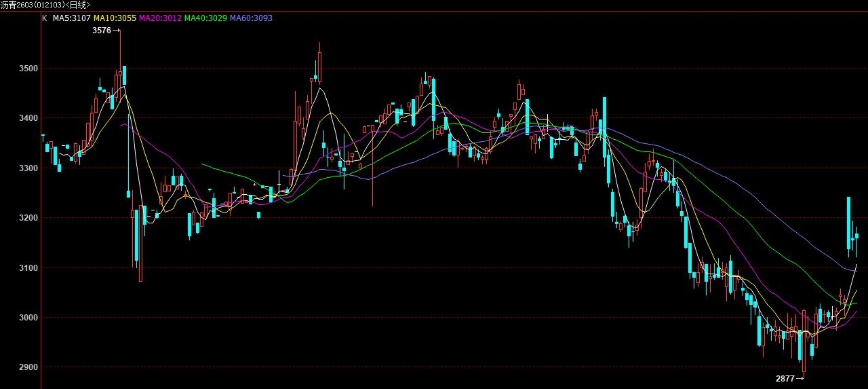
Task: Click the blue MA60:3093 label
Action: 251,18
